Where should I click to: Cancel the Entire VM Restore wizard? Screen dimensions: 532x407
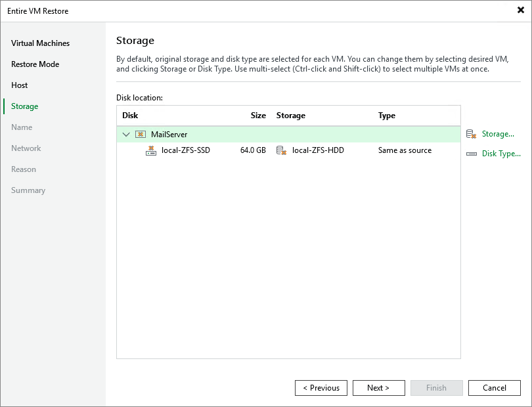495,387
